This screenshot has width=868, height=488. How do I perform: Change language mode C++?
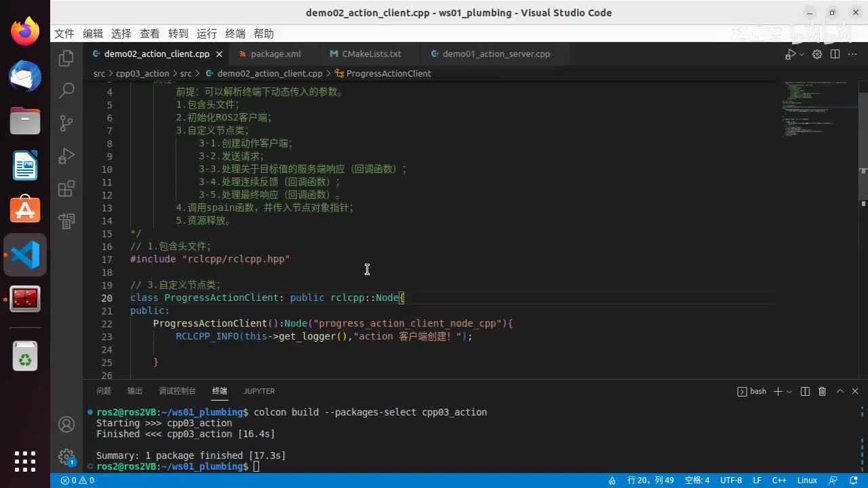coord(779,481)
